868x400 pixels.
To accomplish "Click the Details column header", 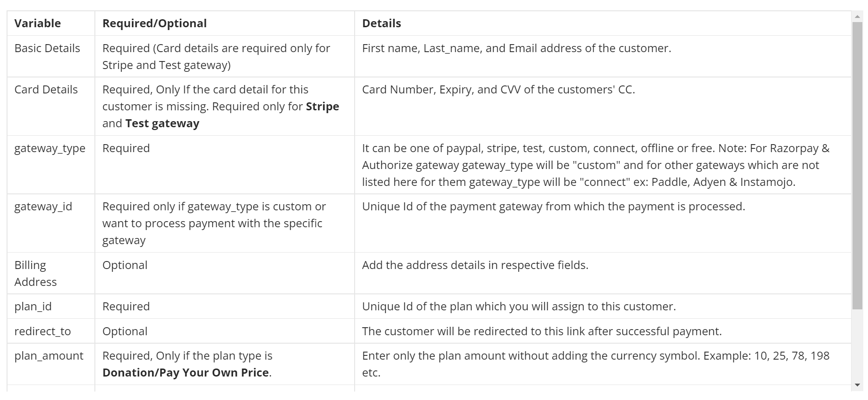I will 381,23.
